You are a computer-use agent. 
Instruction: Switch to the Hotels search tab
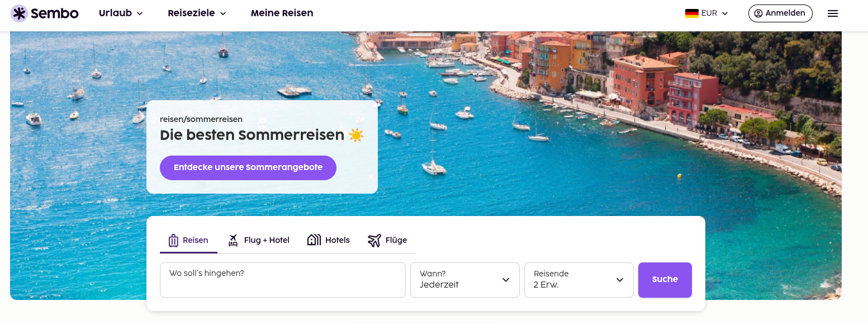coord(337,241)
